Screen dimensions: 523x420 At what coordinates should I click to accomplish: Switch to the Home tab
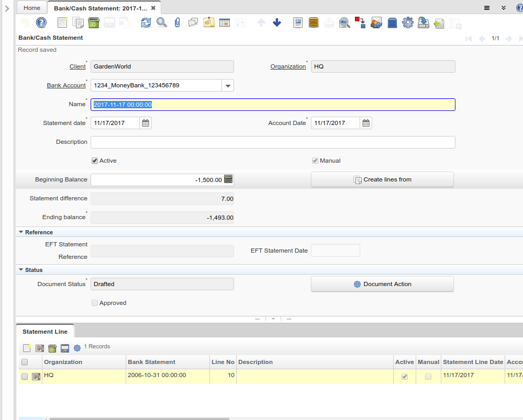(x=32, y=8)
